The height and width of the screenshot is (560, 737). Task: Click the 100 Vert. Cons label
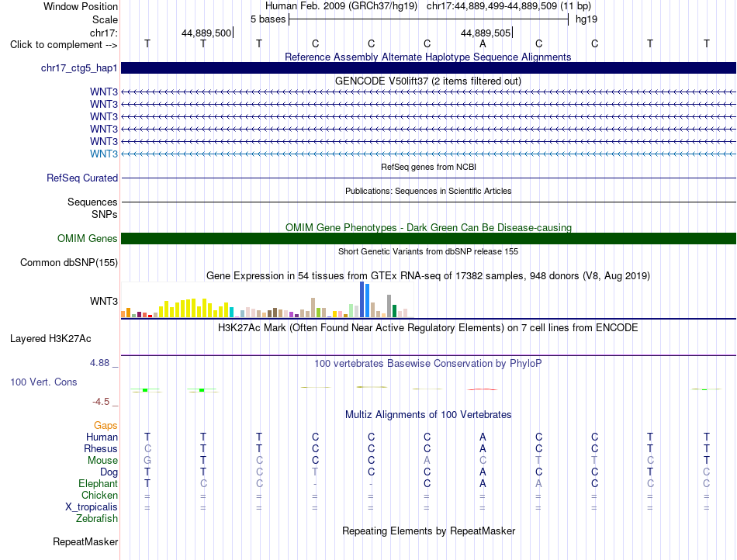tap(43, 382)
